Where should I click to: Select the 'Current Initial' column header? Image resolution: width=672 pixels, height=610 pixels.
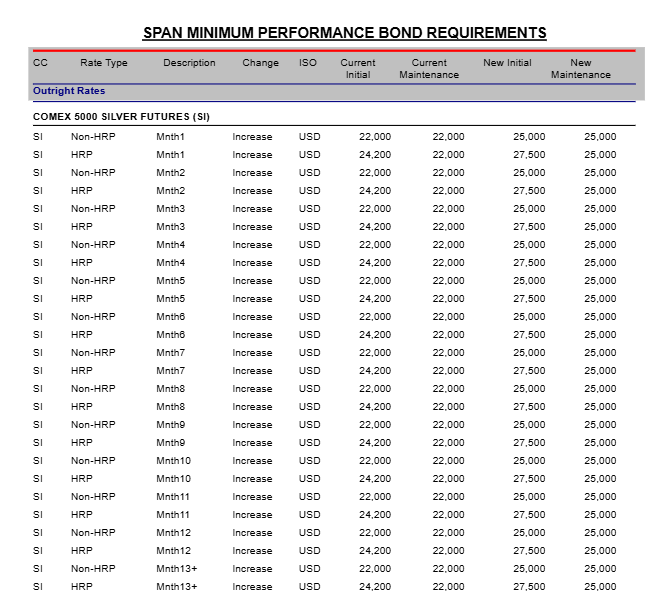coord(358,69)
